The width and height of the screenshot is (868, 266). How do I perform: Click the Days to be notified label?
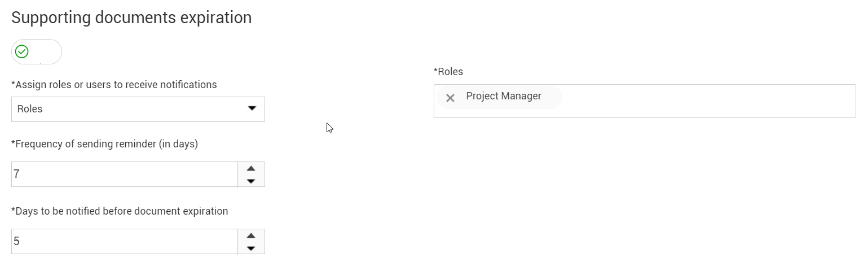click(x=120, y=211)
